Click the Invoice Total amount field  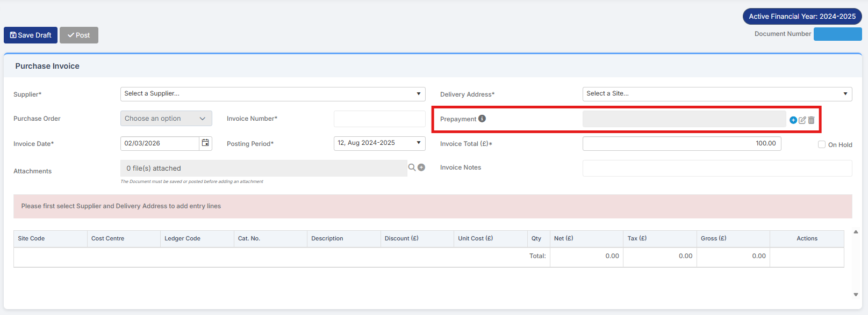682,144
